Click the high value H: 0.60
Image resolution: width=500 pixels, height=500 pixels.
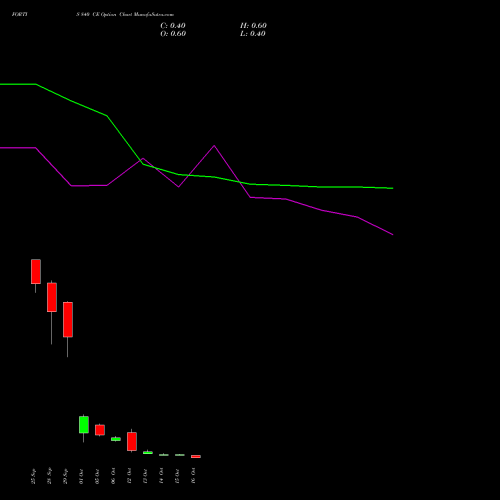pos(253,26)
